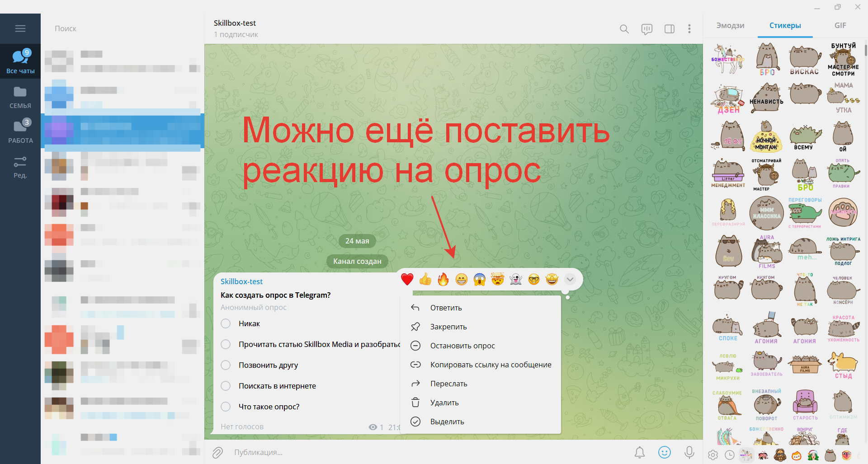
Task: Choose 'Переслать' in the context menu
Action: pyautogui.click(x=481, y=384)
